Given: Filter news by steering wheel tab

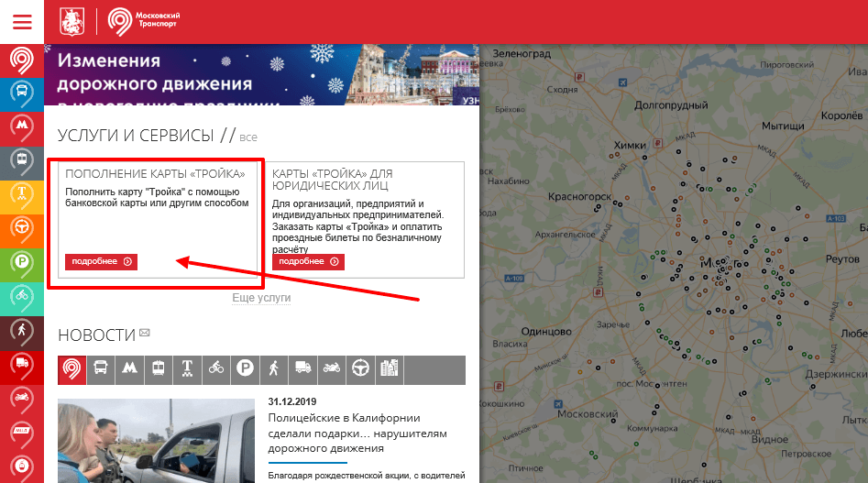Looking at the screenshot, I should click(x=360, y=369).
